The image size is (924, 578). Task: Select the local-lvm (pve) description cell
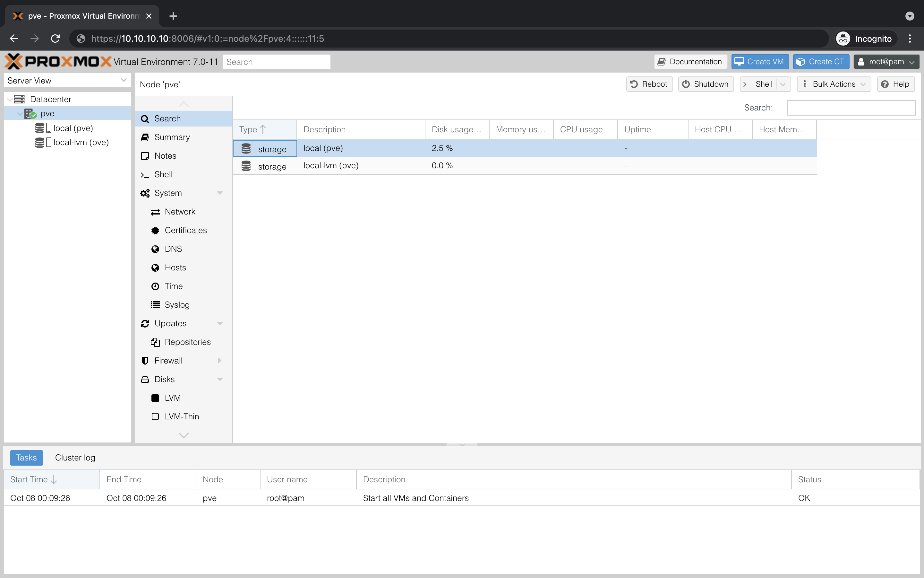361,165
